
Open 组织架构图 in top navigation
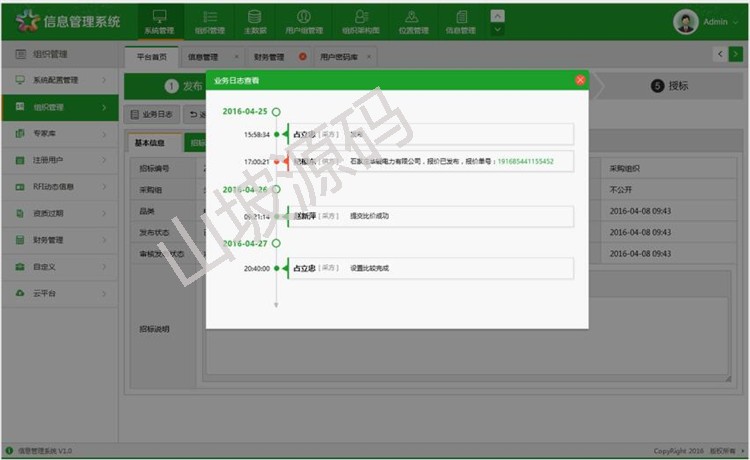[x=361, y=22]
